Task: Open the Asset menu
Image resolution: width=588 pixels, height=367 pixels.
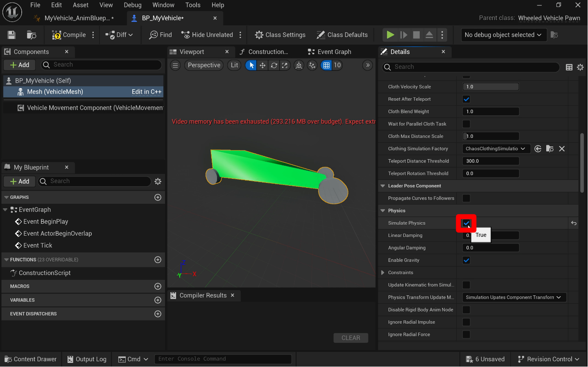Action: [81, 5]
